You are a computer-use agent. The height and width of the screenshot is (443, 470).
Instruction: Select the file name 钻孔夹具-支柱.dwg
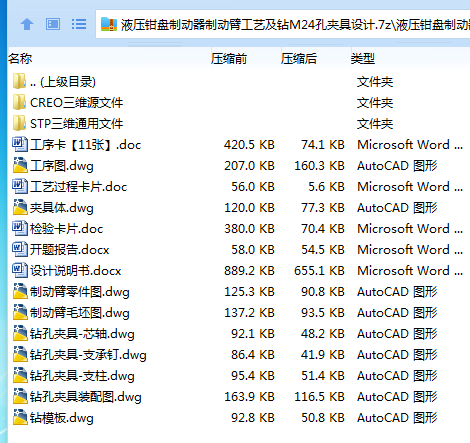[82, 376]
